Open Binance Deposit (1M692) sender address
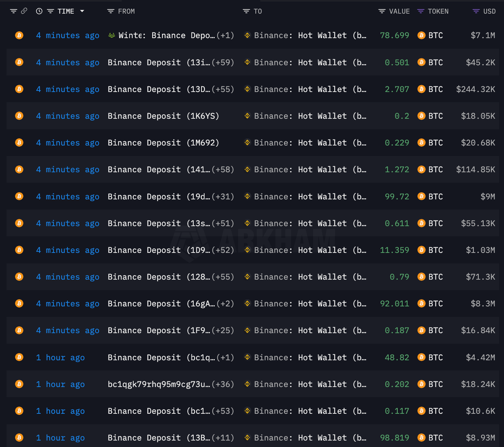The width and height of the screenshot is (504, 447). 163,143
